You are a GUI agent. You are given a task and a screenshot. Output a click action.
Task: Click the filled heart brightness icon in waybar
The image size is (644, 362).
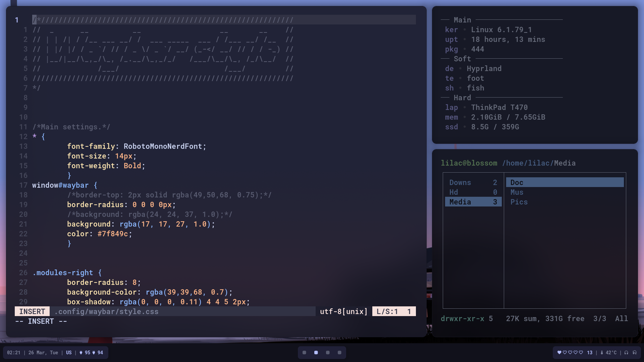point(559,353)
